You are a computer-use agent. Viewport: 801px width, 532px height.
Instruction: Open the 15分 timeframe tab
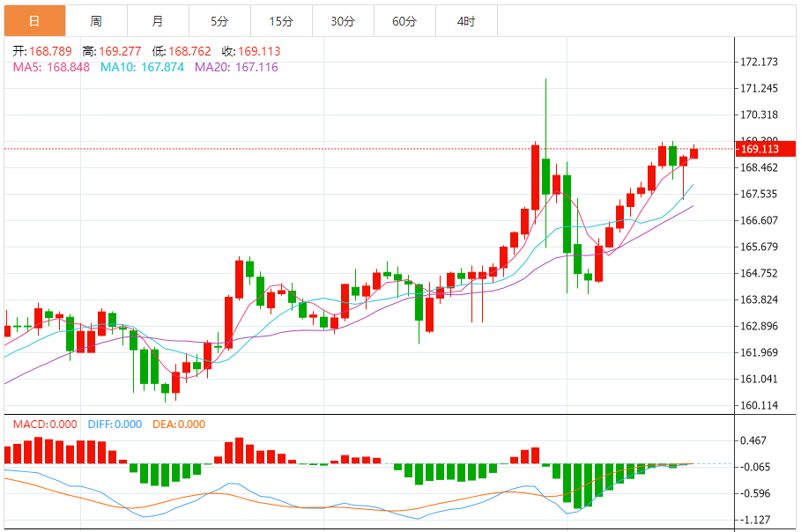click(281, 21)
